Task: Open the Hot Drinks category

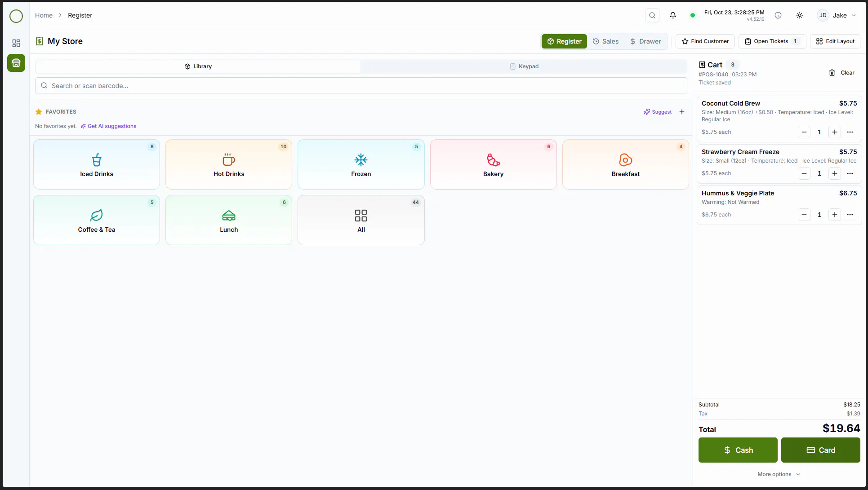Action: (x=229, y=164)
